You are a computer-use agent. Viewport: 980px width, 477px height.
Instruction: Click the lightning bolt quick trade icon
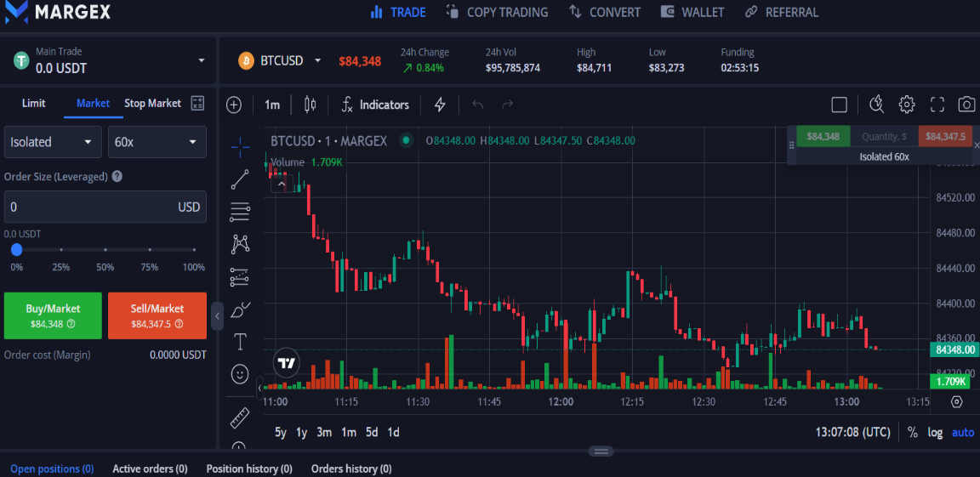point(440,105)
